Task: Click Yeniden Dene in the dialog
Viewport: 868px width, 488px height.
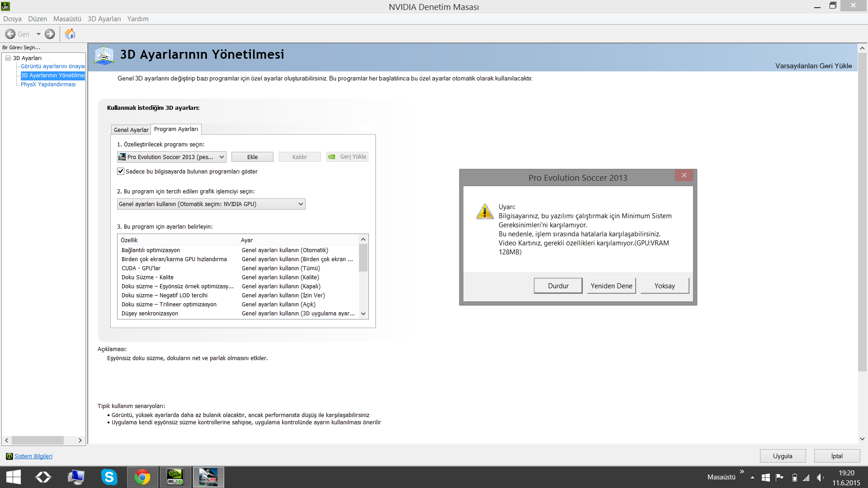Action: (612, 286)
